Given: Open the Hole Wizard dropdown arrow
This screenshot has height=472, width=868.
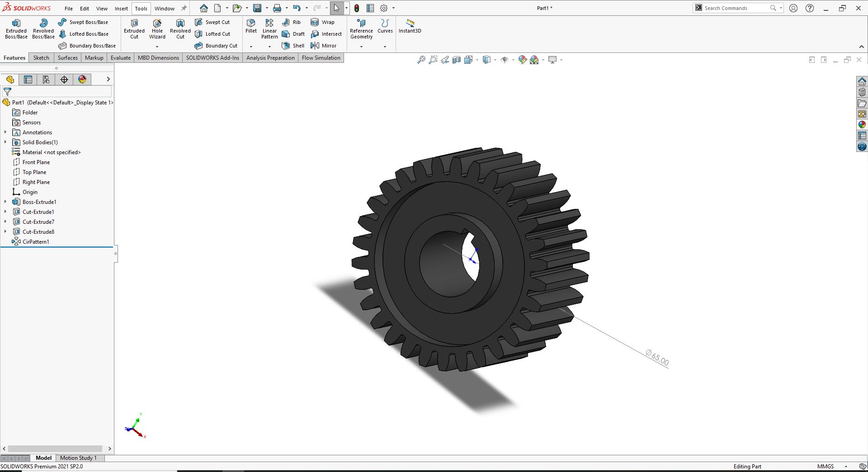Looking at the screenshot, I should click(x=157, y=47).
